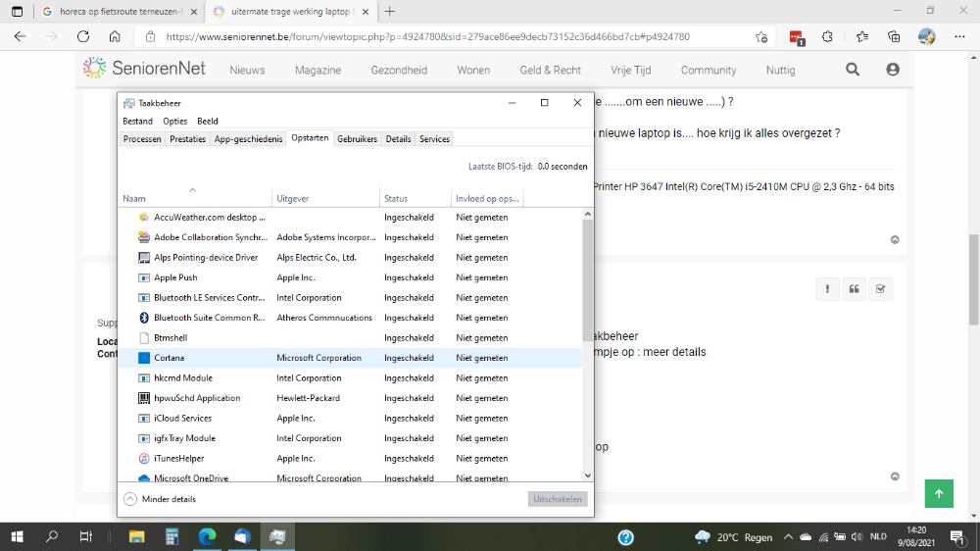The height and width of the screenshot is (551, 980).
Task: Open Calculator from the Windows taskbar
Action: [x=172, y=536]
